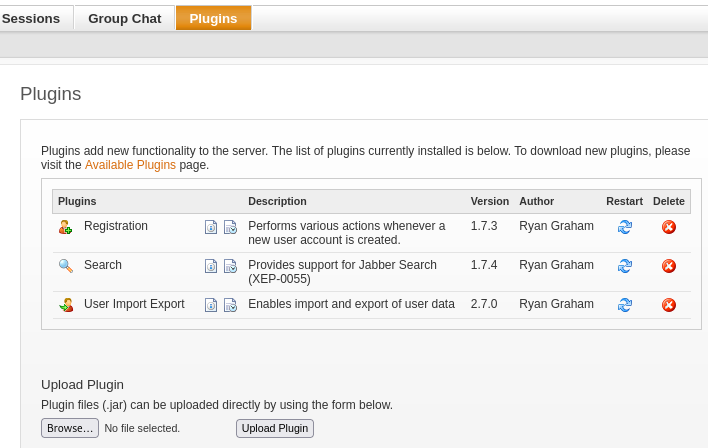The image size is (708, 448).
Task: Select the Plugins tab
Action: [213, 18]
